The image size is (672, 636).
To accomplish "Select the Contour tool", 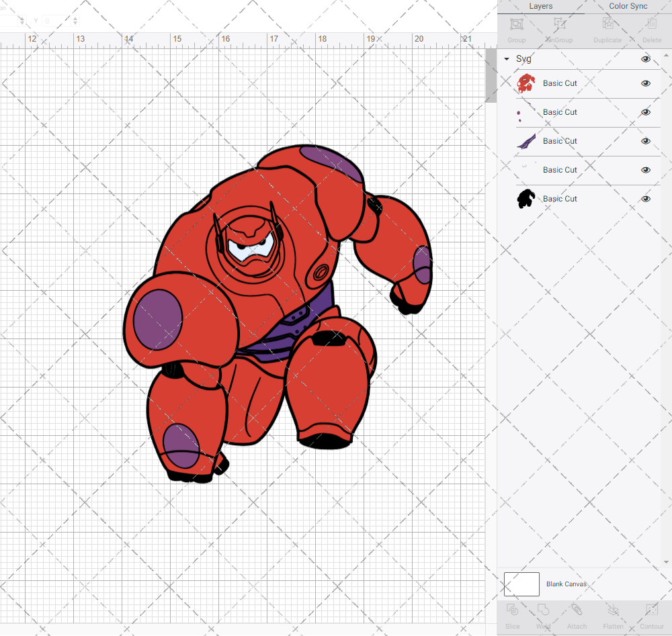I will pos(652,610).
